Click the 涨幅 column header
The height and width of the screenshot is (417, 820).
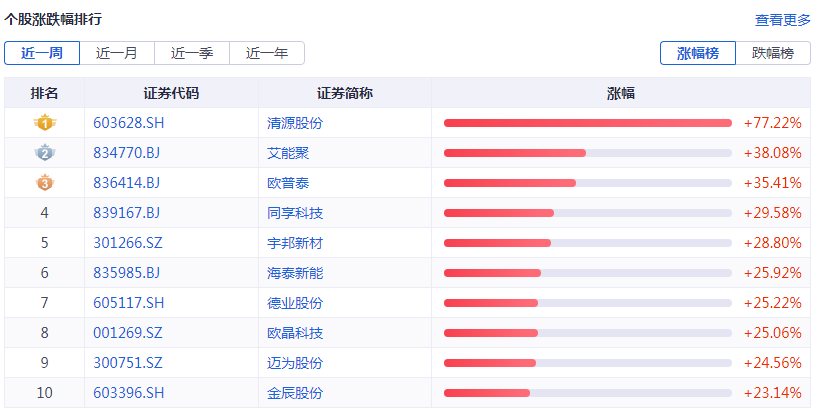pos(621,93)
